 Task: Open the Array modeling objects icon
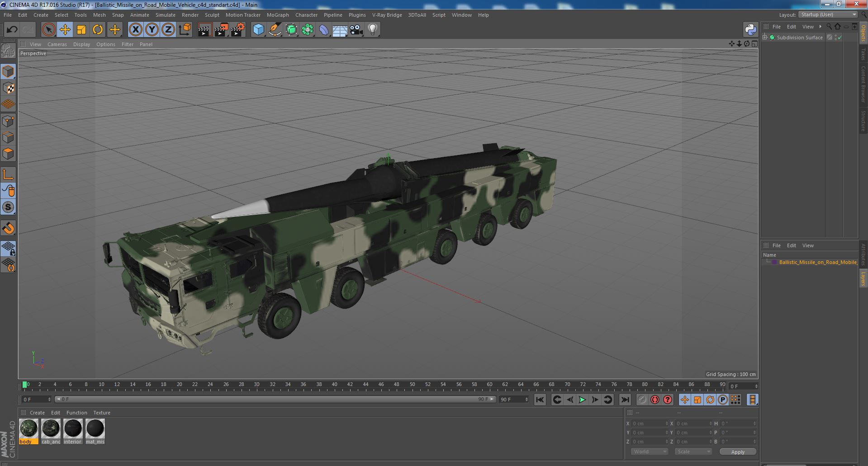click(308, 30)
